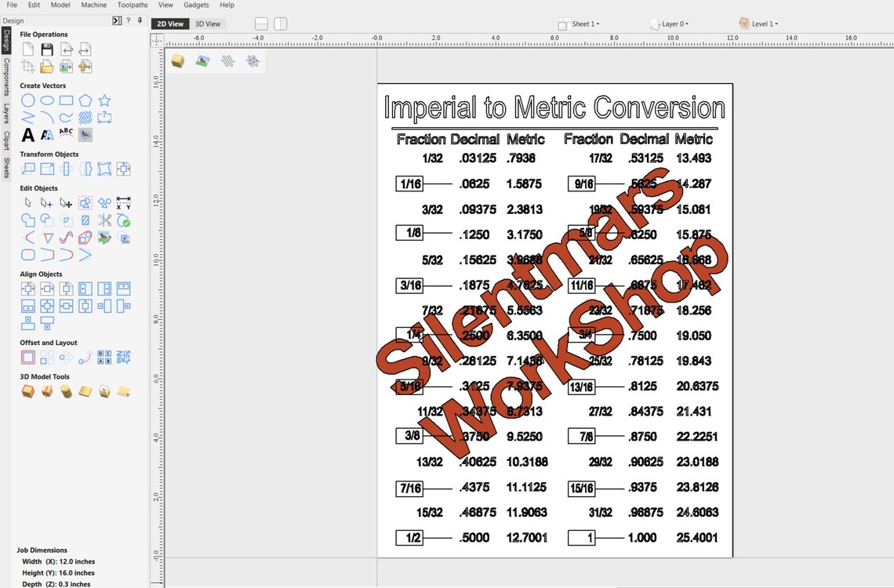Screen dimensions: 894x588
Task: Select the Draw Star tool
Action: pyautogui.click(x=104, y=100)
